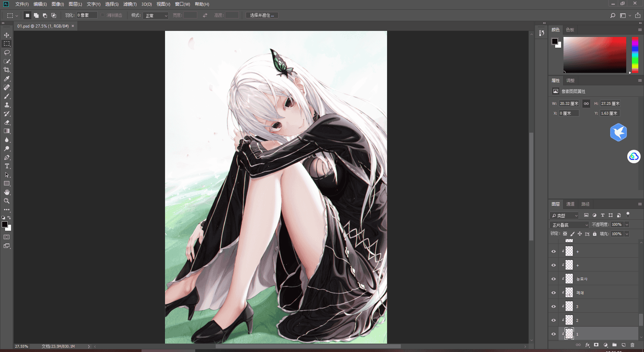Image resolution: width=644 pixels, height=352 pixels.
Task: Switch to the 色板 swatches tab
Action: point(570,30)
